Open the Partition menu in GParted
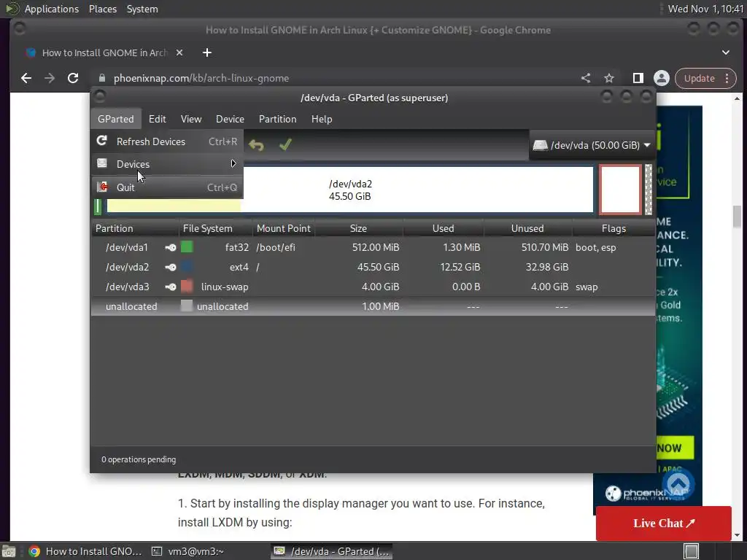Viewport: 747px width, 560px height. pyautogui.click(x=278, y=119)
